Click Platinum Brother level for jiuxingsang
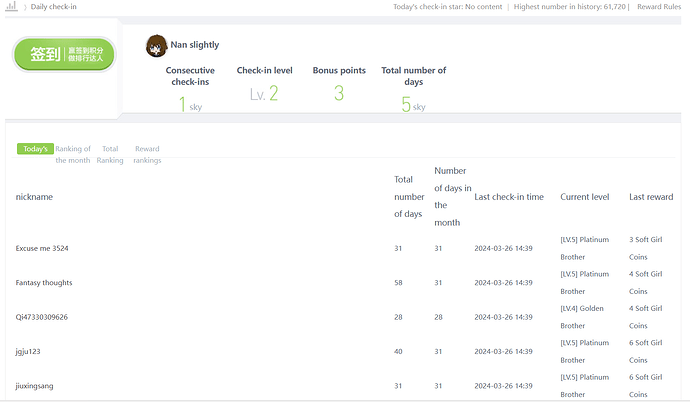Image resolution: width=690 pixels, height=402 pixels. point(584,386)
